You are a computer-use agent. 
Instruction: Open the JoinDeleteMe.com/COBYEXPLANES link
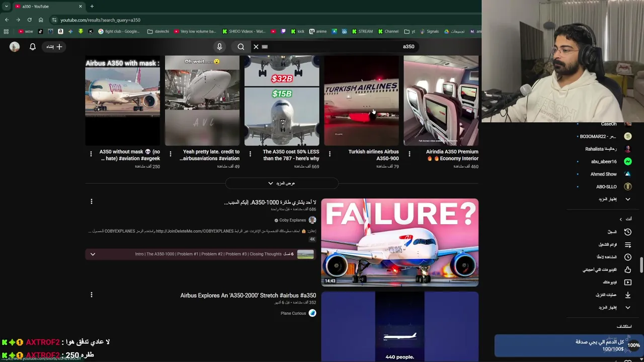(x=195, y=231)
